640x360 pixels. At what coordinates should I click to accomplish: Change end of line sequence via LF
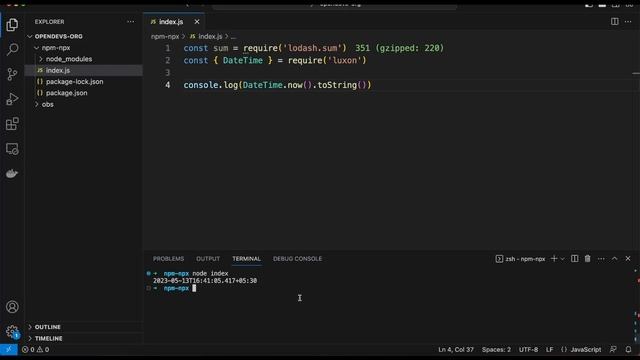pos(549,349)
